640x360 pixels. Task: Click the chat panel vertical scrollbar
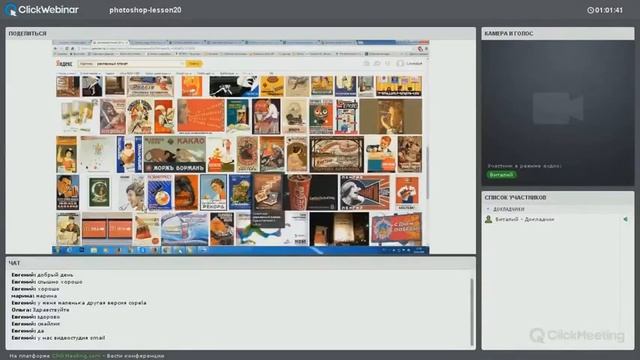click(x=472, y=312)
